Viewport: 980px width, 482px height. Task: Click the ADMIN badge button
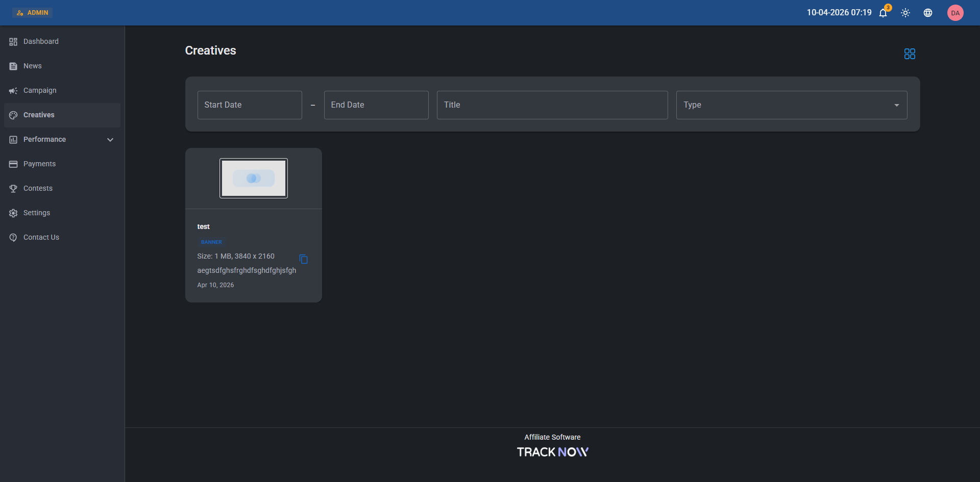point(33,13)
